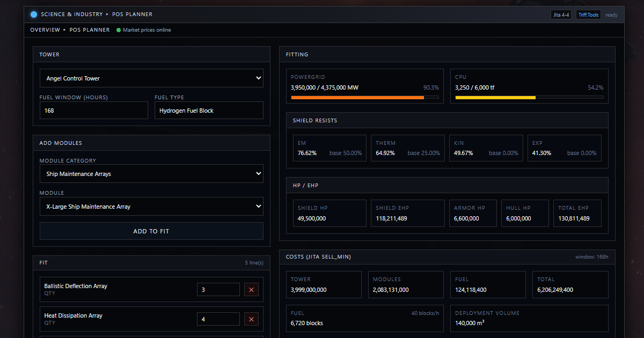The height and width of the screenshot is (338, 644).
Task: Open the Module Category dropdown
Action: (x=151, y=174)
